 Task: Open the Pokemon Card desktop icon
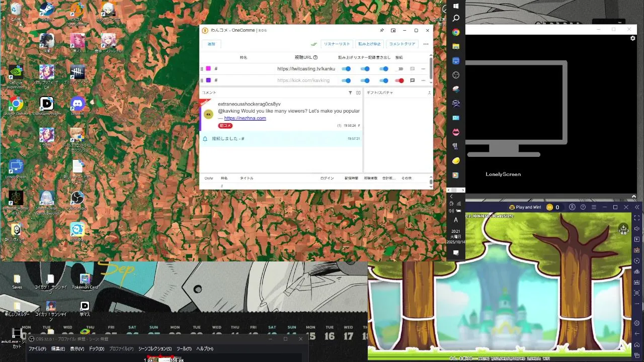point(86,281)
